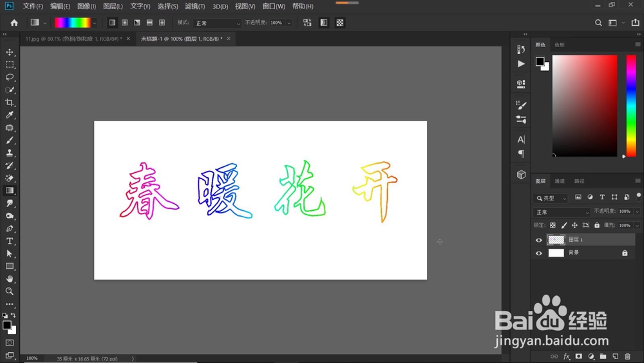Create a new layer

click(x=615, y=356)
